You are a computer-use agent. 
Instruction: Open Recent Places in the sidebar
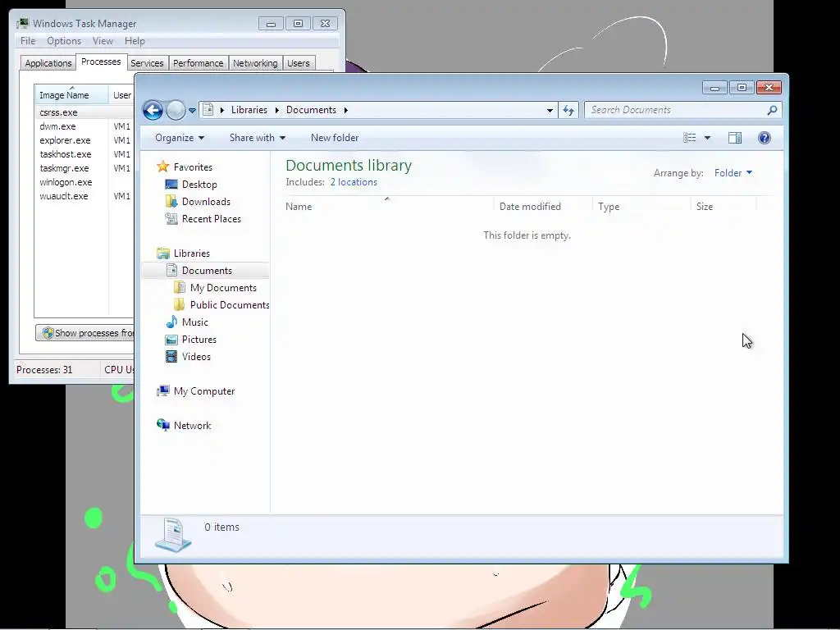pos(212,218)
